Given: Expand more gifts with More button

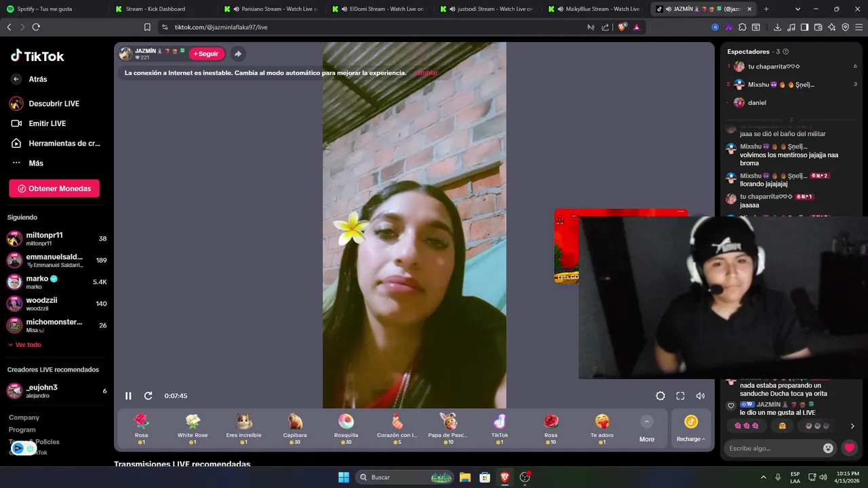Looking at the screenshot, I should click(647, 429).
